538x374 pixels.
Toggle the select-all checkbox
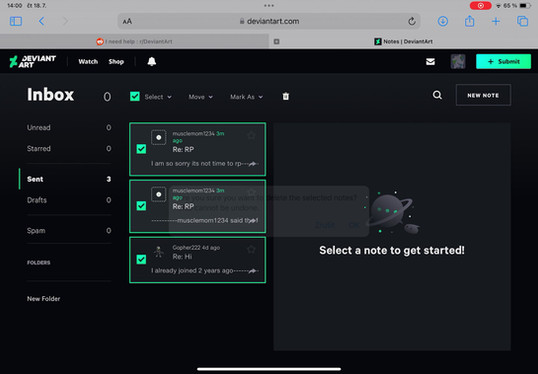[135, 96]
